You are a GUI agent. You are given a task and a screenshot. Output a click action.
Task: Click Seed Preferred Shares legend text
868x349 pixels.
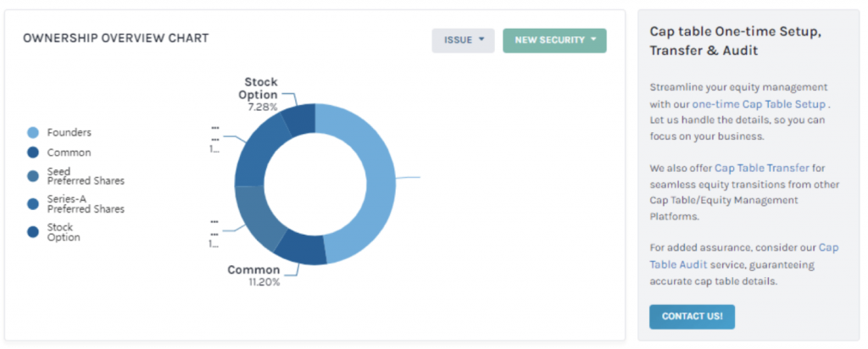tap(86, 176)
